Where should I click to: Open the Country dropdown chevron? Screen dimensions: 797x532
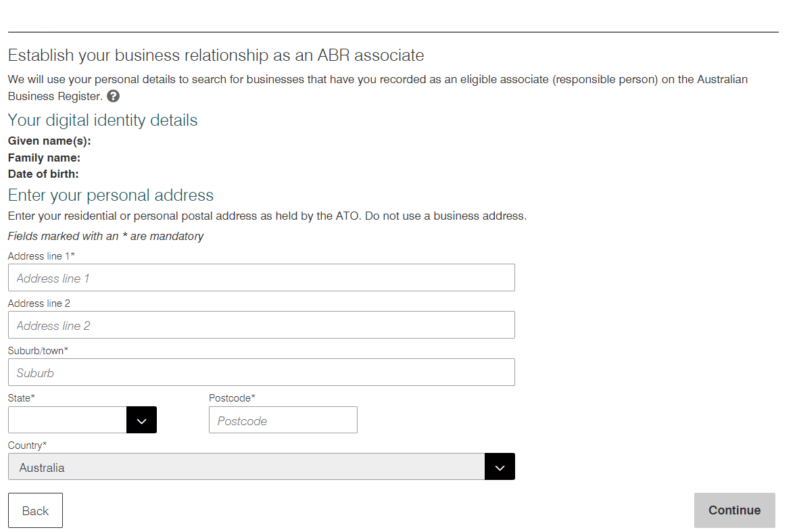(500, 467)
